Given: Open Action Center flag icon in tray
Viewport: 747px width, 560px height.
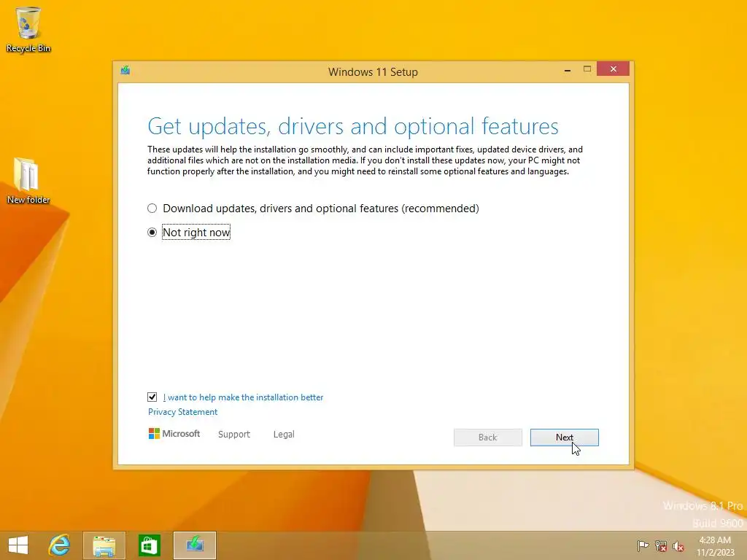Looking at the screenshot, I should (x=643, y=545).
